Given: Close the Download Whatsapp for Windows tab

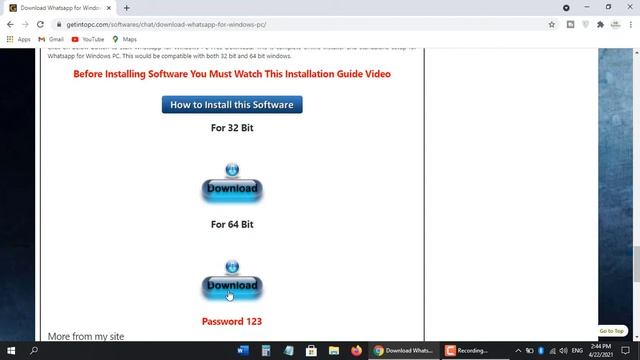Looking at the screenshot, I should (x=109, y=8).
